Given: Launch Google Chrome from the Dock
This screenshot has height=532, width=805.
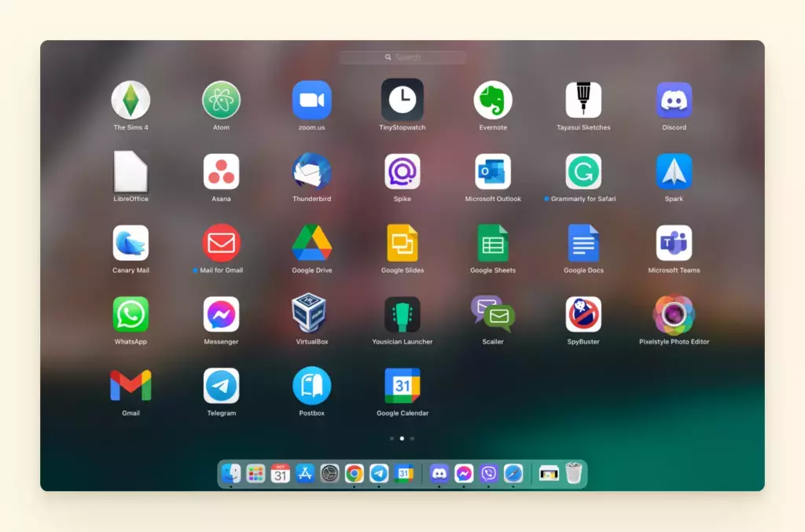Looking at the screenshot, I should pos(355,474).
